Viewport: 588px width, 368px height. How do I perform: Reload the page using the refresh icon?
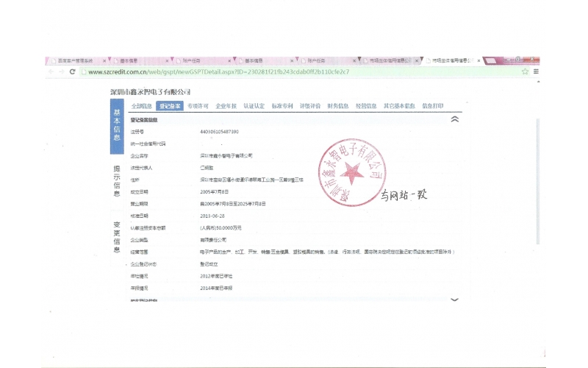tap(72, 71)
